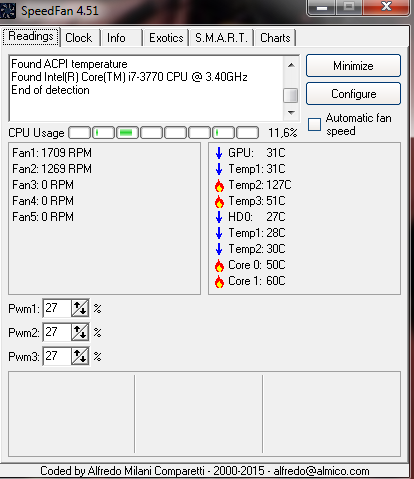The width and height of the screenshot is (414, 479).
Task: Click the log scrollbar down arrow
Action: 291,112
